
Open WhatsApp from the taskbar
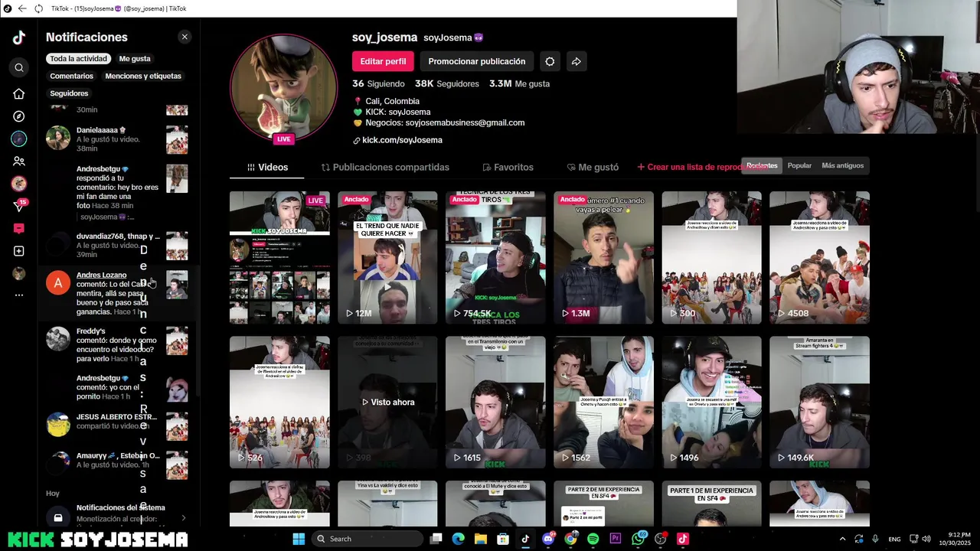pyautogui.click(x=638, y=539)
